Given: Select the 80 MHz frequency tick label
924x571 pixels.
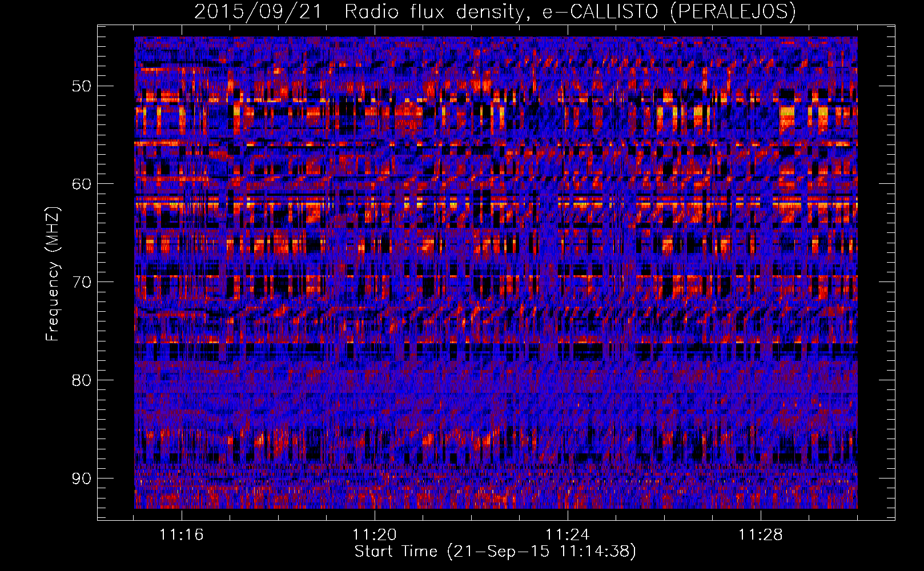Looking at the screenshot, I should click(81, 380).
